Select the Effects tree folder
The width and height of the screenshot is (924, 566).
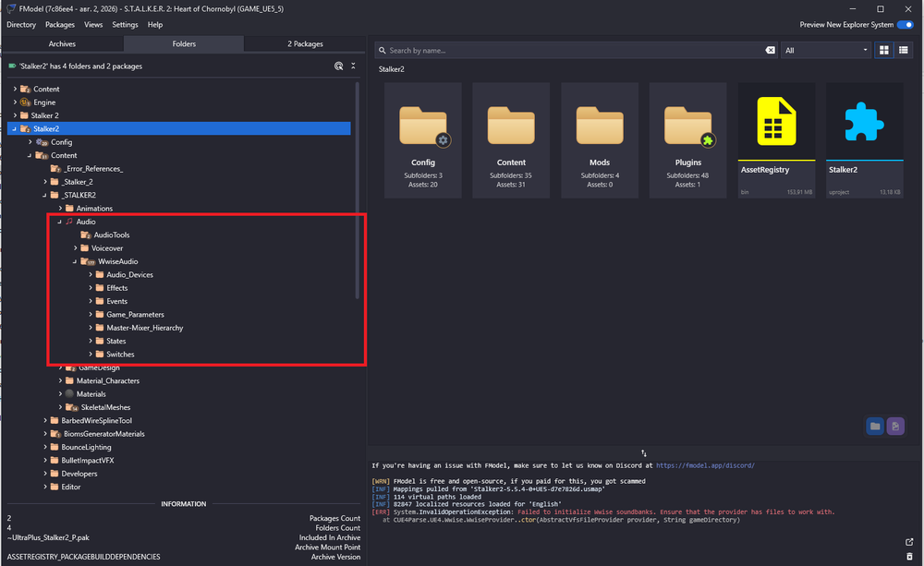(116, 288)
